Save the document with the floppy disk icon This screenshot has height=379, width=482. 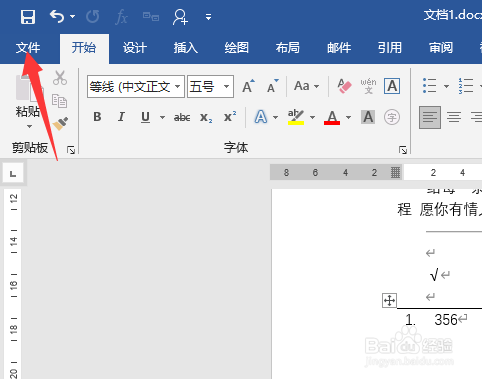pos(28,17)
